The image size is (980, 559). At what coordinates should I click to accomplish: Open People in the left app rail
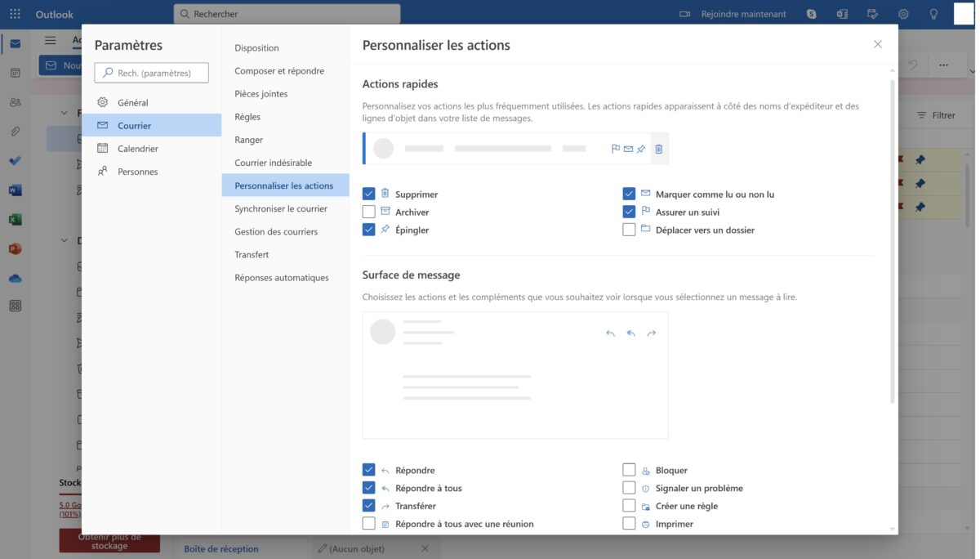(x=15, y=102)
